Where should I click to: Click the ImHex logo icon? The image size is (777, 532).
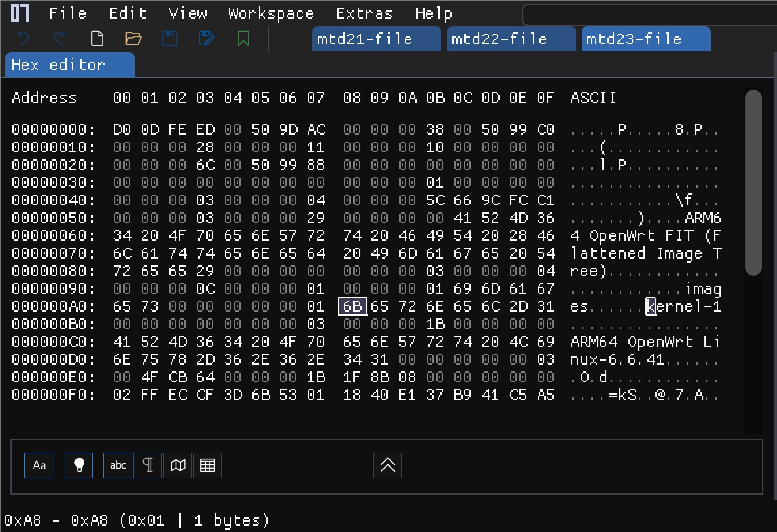point(20,13)
